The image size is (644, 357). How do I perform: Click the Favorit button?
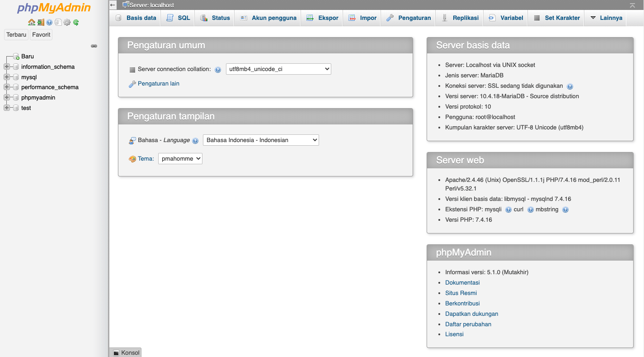point(41,35)
